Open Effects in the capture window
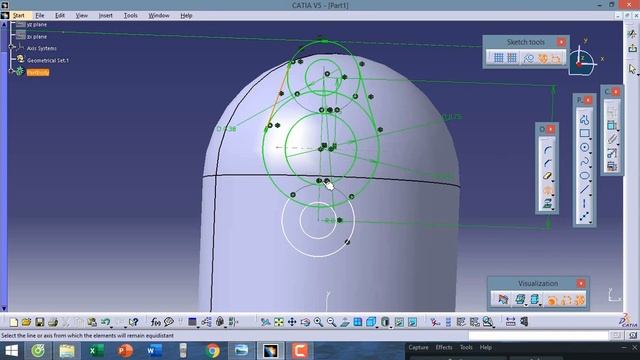640x360 pixels. [x=444, y=347]
